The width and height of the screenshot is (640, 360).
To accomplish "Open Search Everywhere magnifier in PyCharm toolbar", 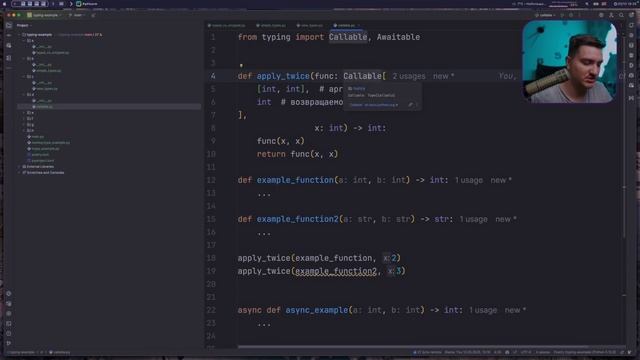I will (621, 15).
